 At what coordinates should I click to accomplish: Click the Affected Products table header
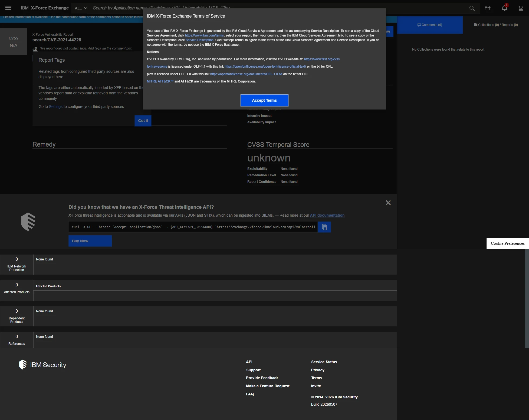coord(48,286)
